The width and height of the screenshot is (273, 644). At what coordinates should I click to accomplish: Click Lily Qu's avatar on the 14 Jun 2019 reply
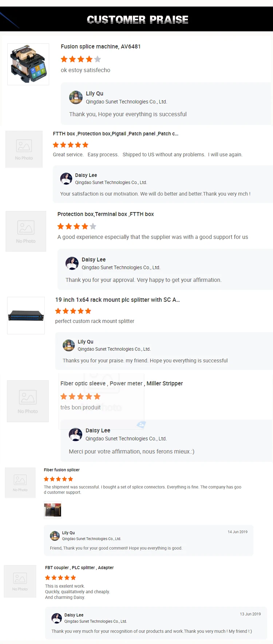pyautogui.click(x=55, y=535)
